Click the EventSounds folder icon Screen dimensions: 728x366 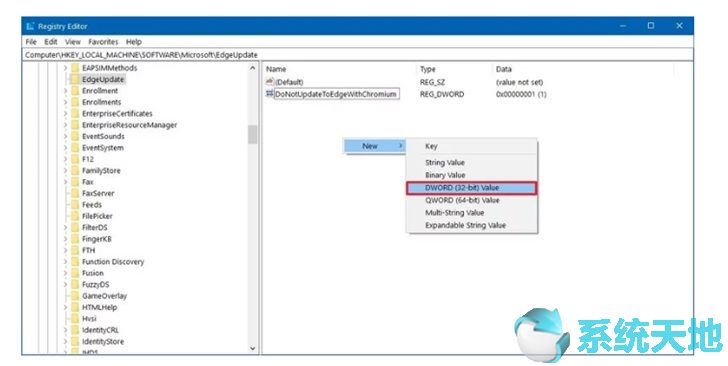click(x=75, y=137)
